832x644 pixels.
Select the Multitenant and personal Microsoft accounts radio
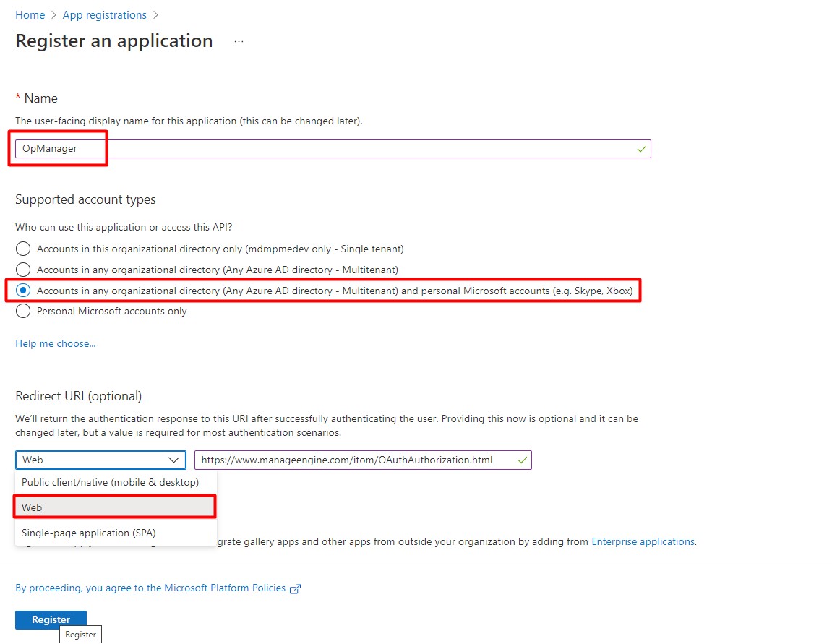point(22,290)
